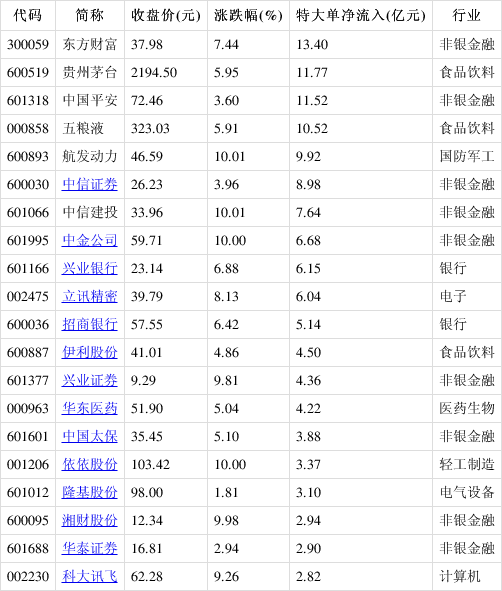Select closing price 103.42

pos(150,464)
